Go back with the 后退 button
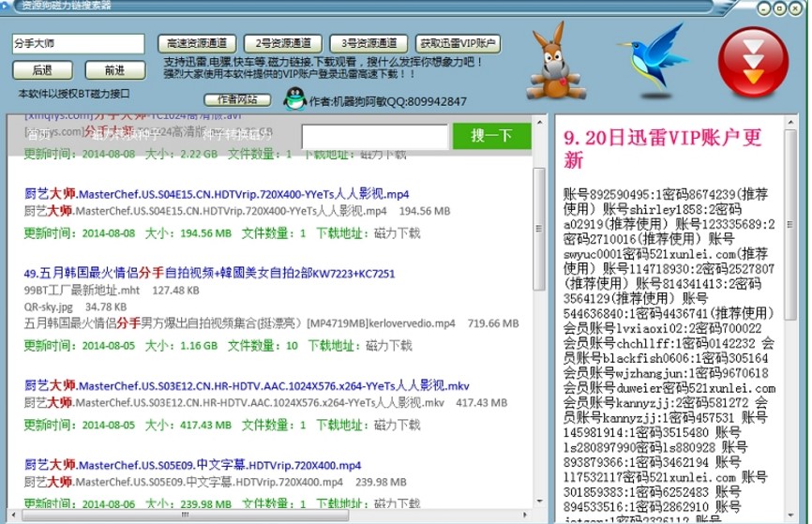This screenshot has width=812, height=524. (42, 70)
